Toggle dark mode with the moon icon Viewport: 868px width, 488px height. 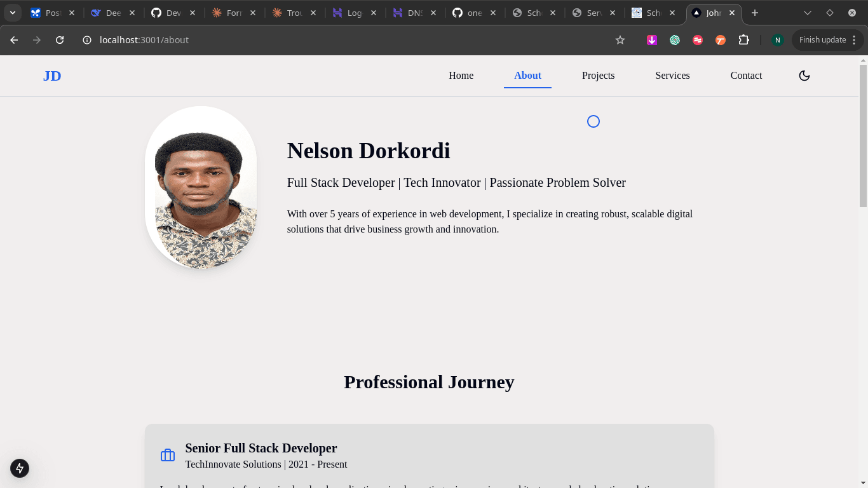pos(804,76)
